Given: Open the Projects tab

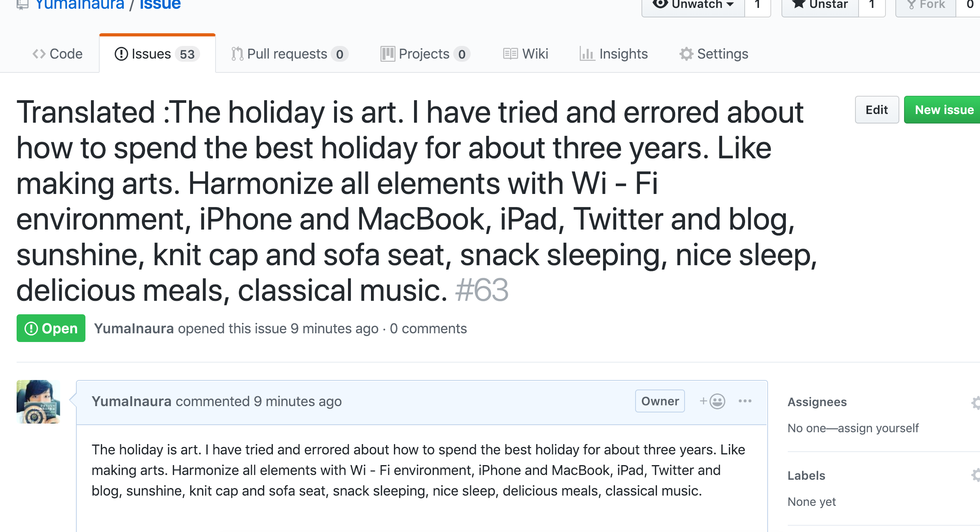Looking at the screenshot, I should tap(425, 54).
